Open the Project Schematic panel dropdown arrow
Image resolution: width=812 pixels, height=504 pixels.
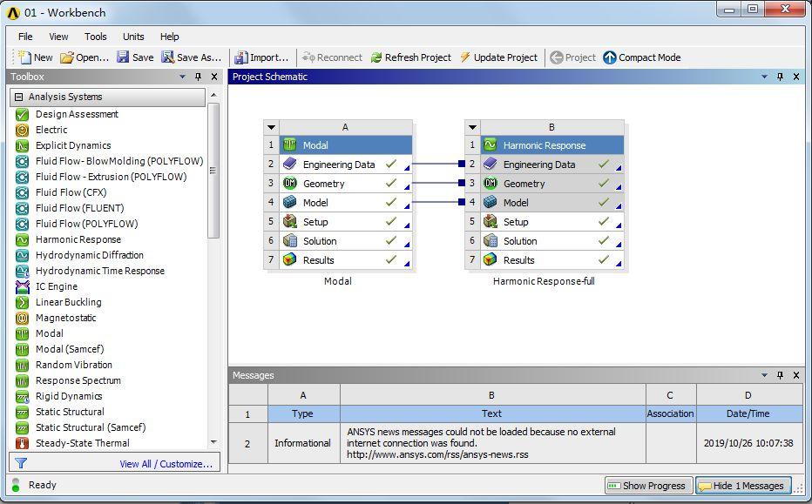(x=764, y=77)
